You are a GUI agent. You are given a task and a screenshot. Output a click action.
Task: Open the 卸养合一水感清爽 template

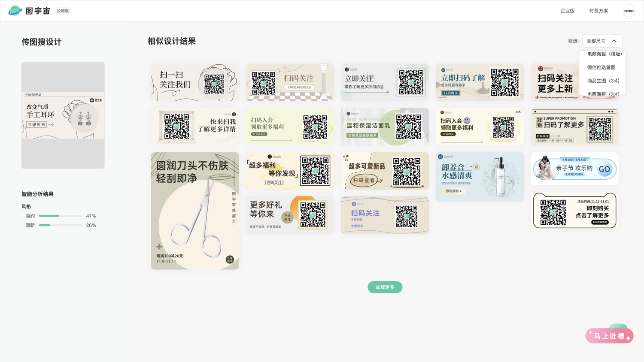480,177
